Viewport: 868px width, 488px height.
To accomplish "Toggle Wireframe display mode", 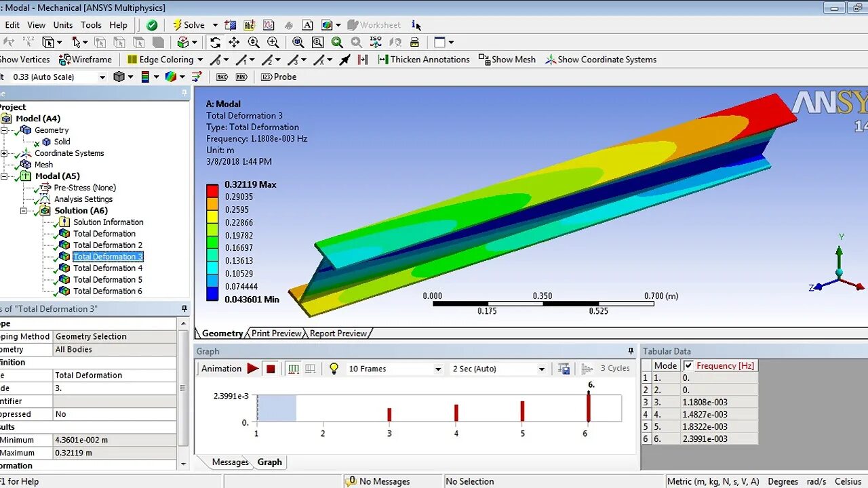I will coord(85,60).
